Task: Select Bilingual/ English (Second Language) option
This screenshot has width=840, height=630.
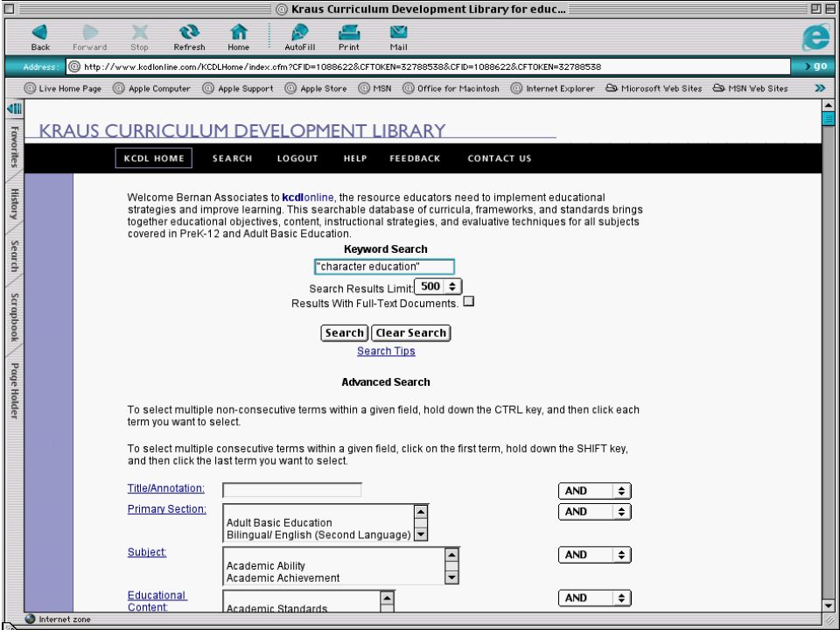Action: click(x=318, y=535)
